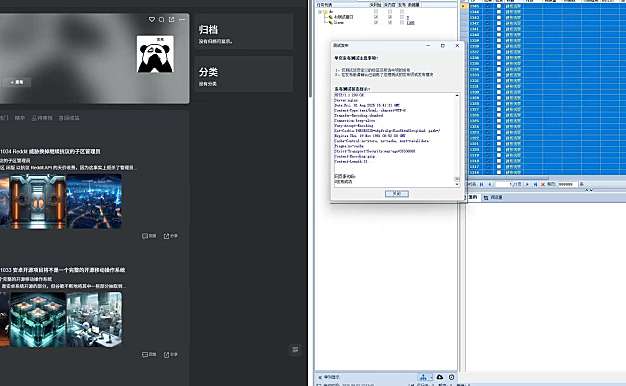Open the orange sci-fi corridor thumbnail
This screenshot has height=386, width=626.
(38, 202)
